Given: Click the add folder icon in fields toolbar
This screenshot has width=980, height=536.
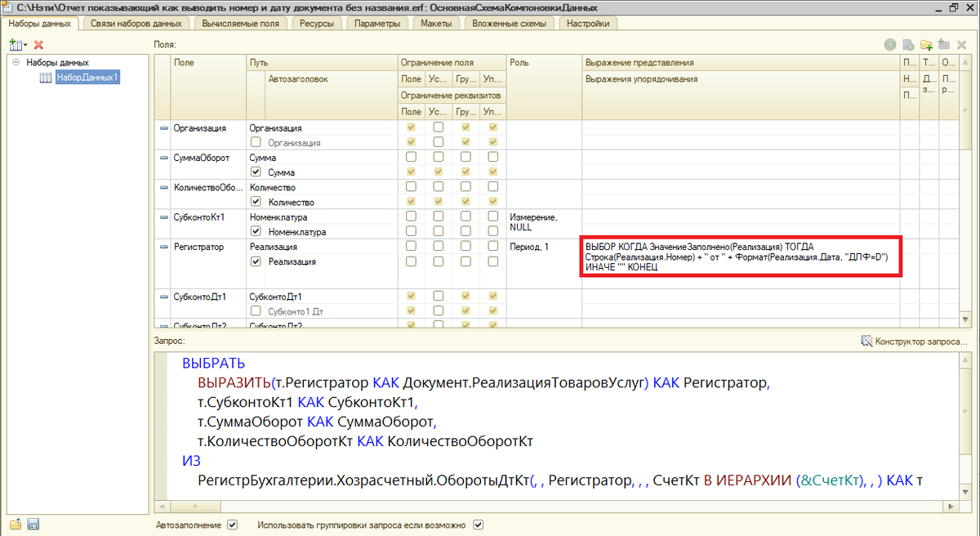Looking at the screenshot, I should (926, 45).
